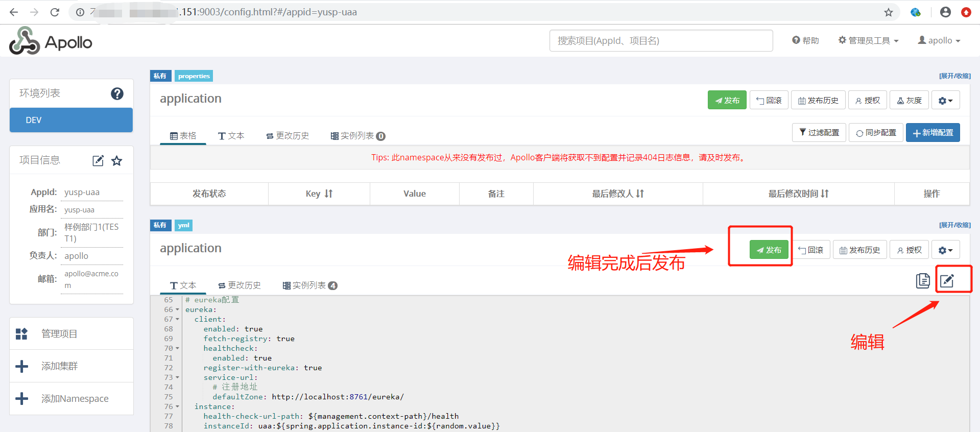Click 灰度 button
Screen dimensions: 980x432
(909, 100)
